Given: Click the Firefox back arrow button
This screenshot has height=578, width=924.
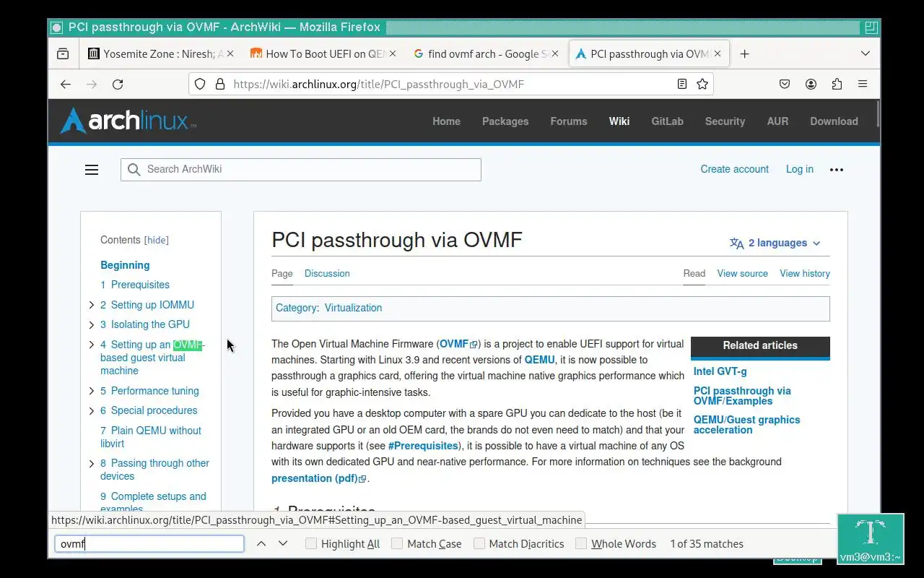Looking at the screenshot, I should (66, 85).
